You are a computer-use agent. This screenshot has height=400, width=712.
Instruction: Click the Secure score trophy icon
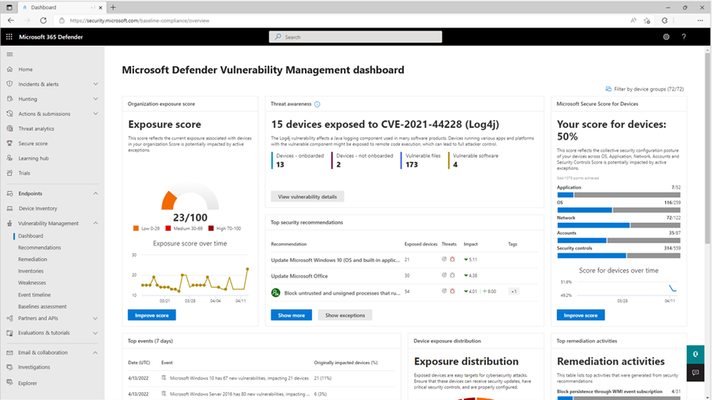coord(10,143)
